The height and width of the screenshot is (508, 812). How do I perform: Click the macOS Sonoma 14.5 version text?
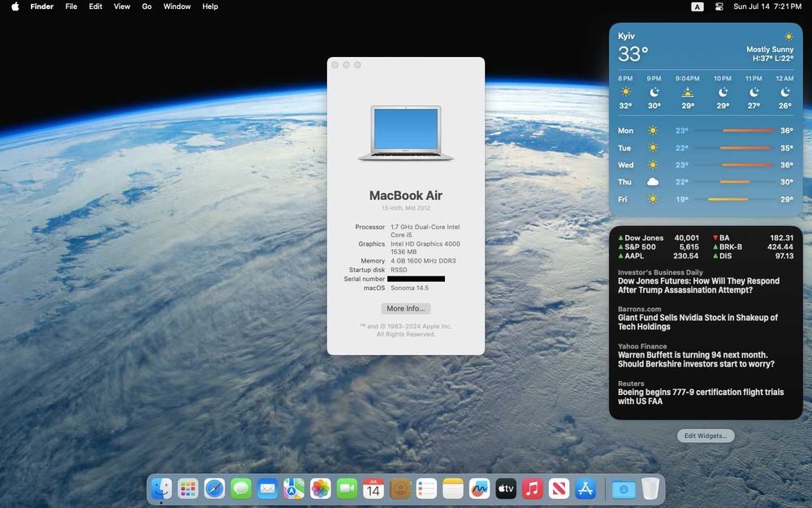pyautogui.click(x=409, y=288)
